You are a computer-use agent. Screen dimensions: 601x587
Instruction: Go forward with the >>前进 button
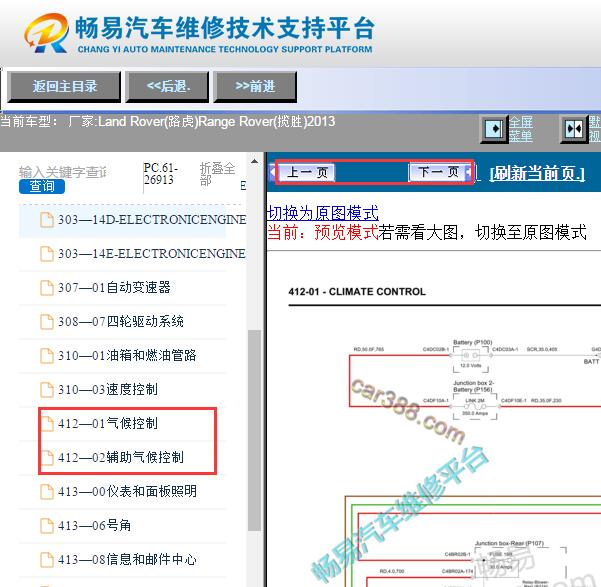point(255,87)
